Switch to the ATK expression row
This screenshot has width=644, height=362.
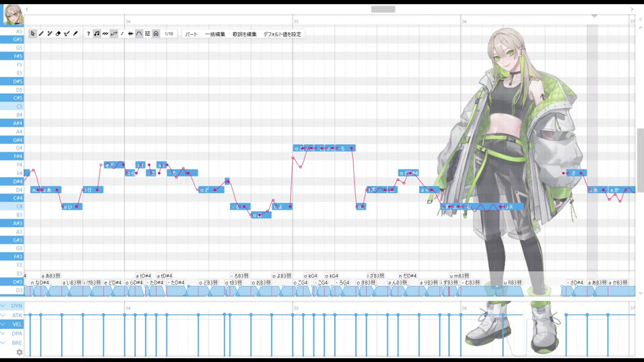[x=12, y=315]
